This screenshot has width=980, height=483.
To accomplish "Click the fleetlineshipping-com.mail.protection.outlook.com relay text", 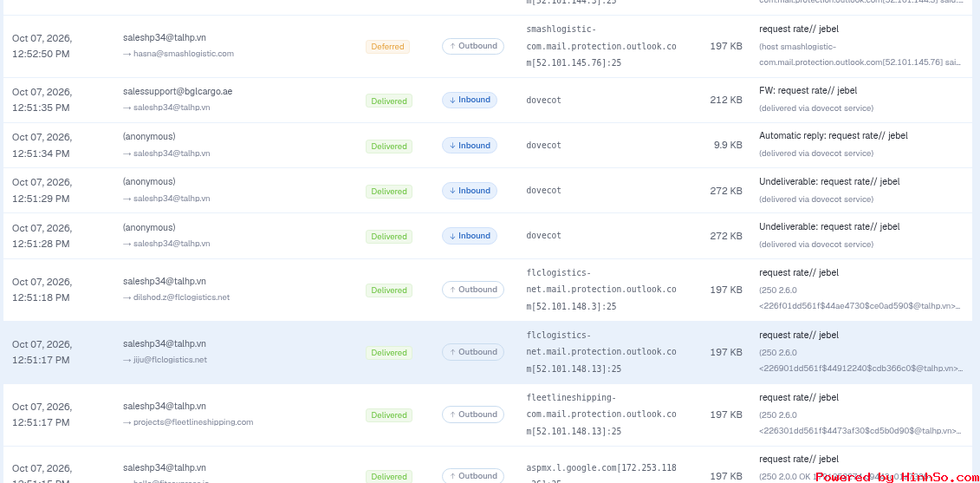I will click(x=601, y=414).
